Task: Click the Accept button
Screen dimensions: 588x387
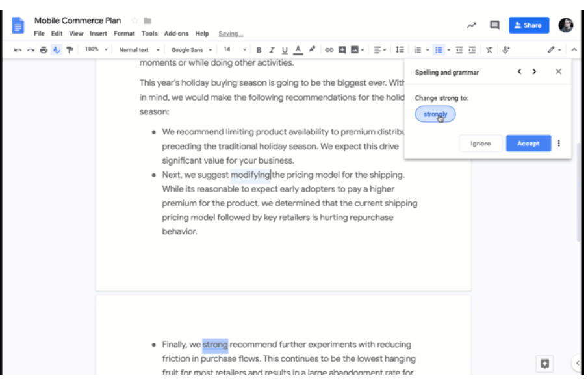Action: [x=528, y=144]
